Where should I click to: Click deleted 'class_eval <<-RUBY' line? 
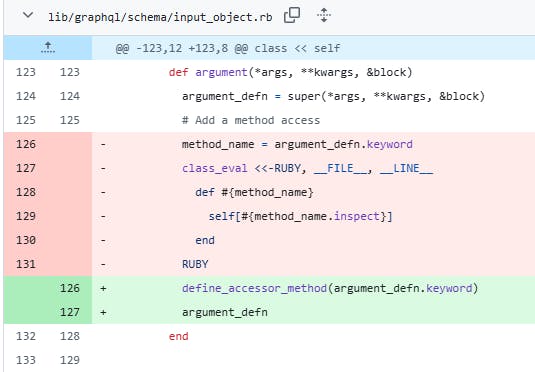(307, 168)
